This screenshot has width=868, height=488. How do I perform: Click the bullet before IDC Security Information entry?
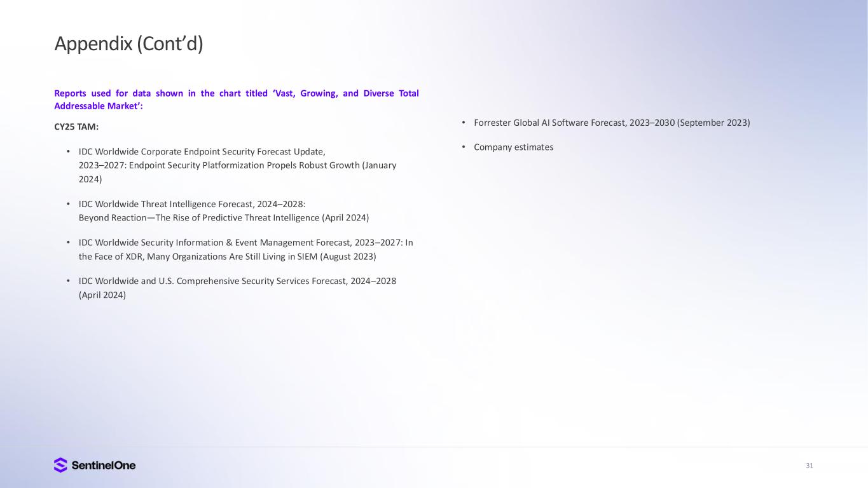[x=69, y=243]
